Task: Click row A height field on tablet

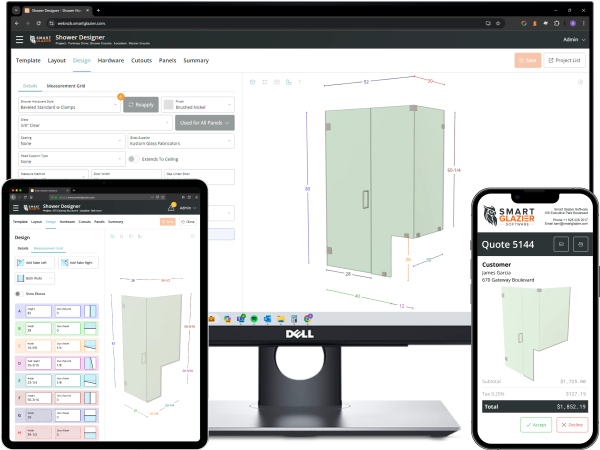Action: coord(38,311)
